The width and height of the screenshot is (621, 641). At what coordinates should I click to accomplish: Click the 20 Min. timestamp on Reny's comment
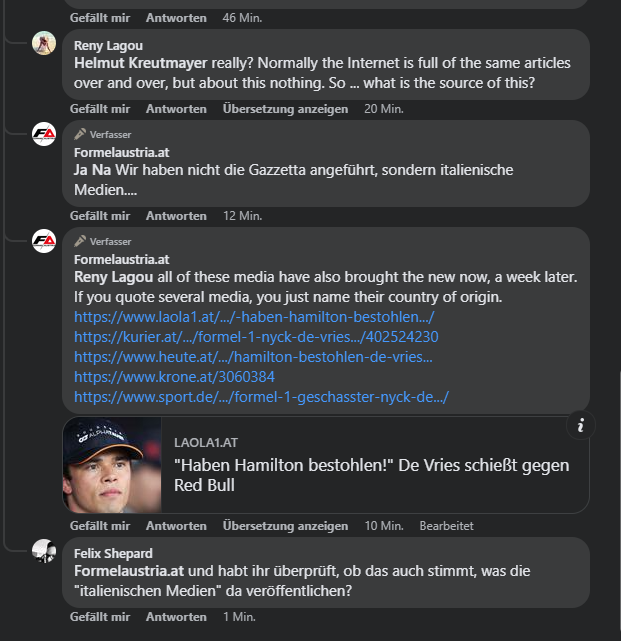click(x=384, y=109)
